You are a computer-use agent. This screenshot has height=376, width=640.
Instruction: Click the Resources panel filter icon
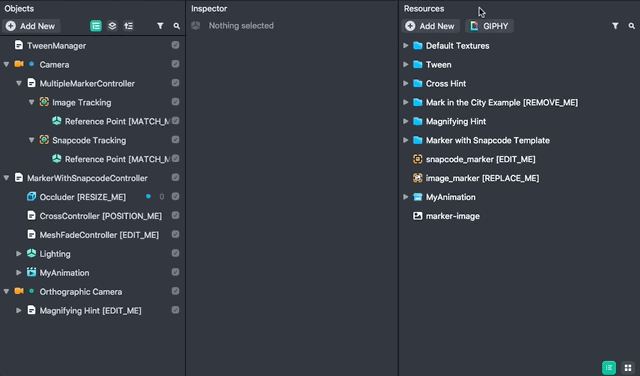(615, 26)
